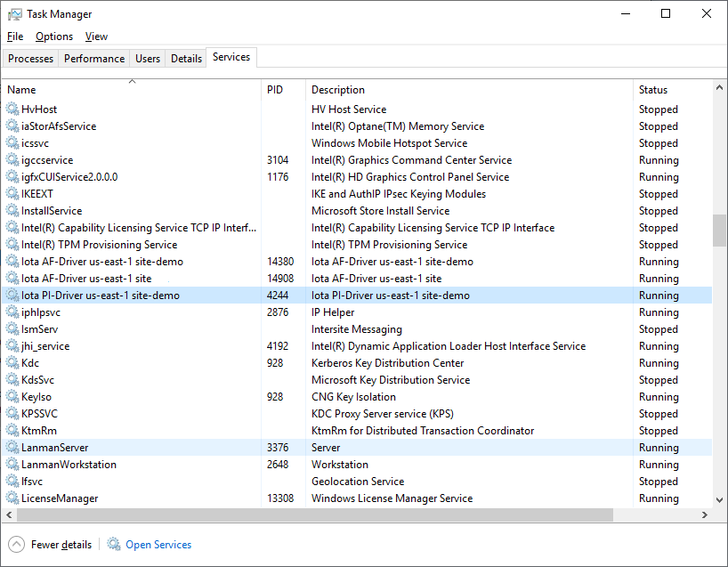
Task: Switch to the Performance tab
Action: [94, 59]
